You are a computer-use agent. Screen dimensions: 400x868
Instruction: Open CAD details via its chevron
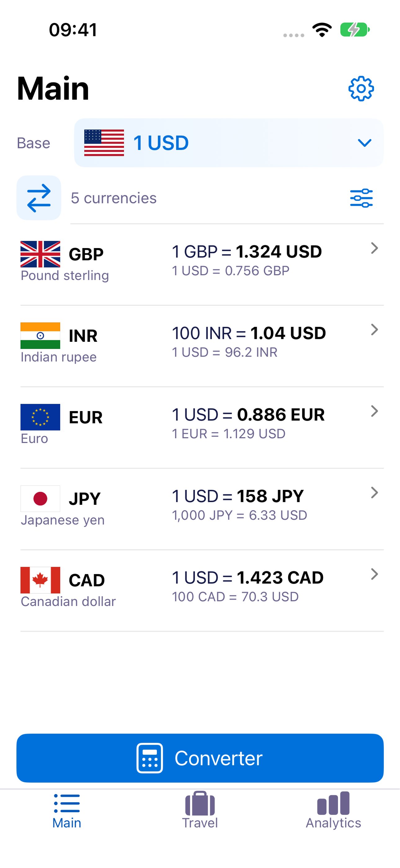tap(374, 574)
